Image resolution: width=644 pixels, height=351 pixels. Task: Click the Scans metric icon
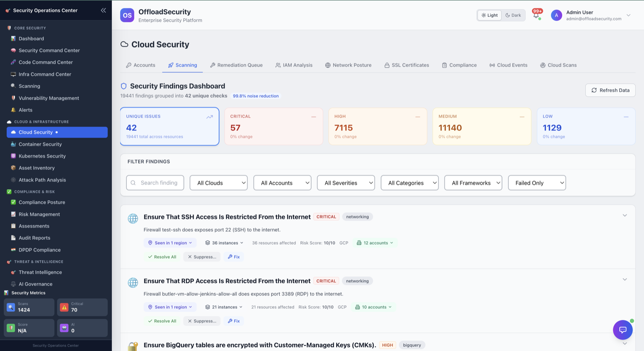tap(11, 307)
